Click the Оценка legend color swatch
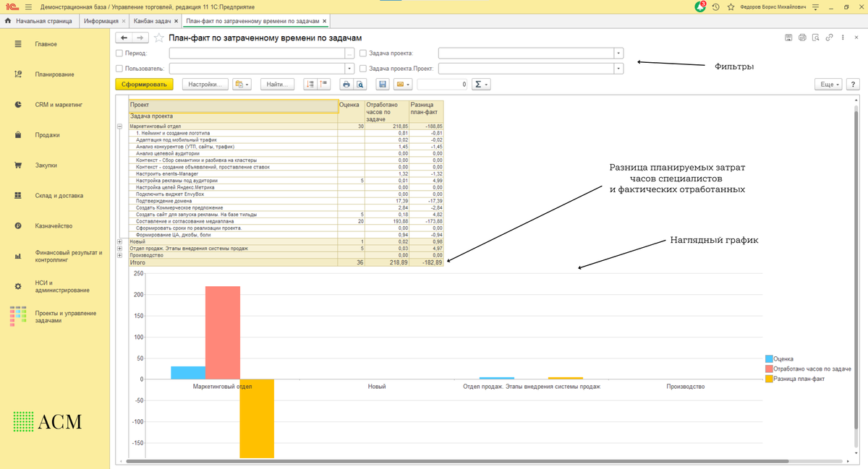The height and width of the screenshot is (469, 868). click(x=769, y=359)
